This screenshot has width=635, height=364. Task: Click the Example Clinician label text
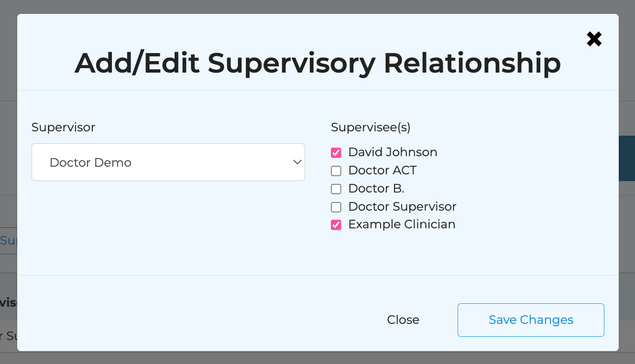click(402, 225)
